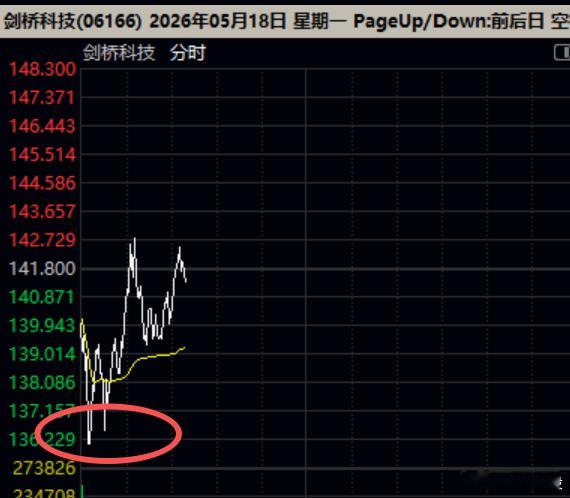Image resolution: width=570 pixels, height=498 pixels.
Task: Click the 146.443 price axis label
Action: [42, 126]
